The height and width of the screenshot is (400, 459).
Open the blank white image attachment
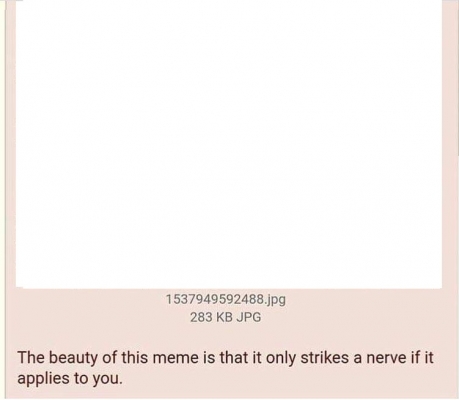229,144
